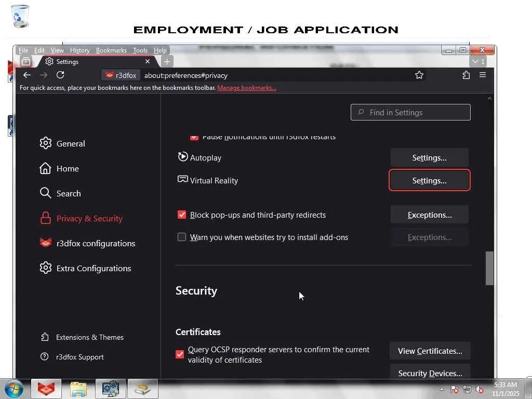Image resolution: width=532 pixels, height=399 pixels.
Task: Open Home settings category
Action: coord(59,169)
